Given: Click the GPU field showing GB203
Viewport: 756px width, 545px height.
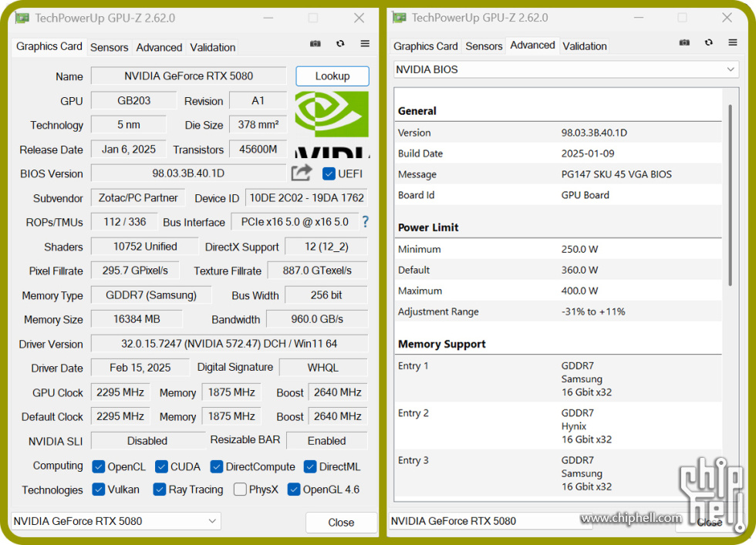Looking at the screenshot, I should click(134, 101).
